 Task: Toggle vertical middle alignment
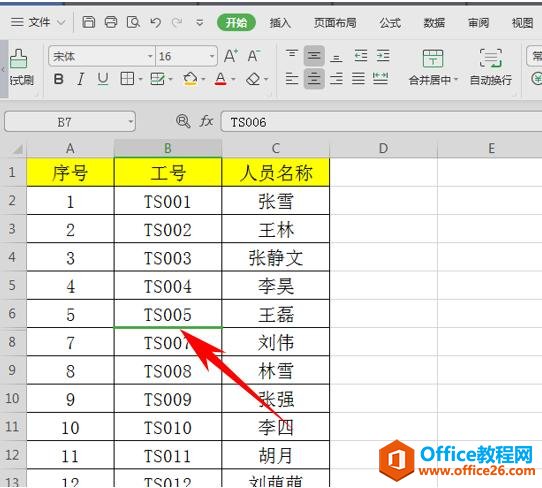314,55
